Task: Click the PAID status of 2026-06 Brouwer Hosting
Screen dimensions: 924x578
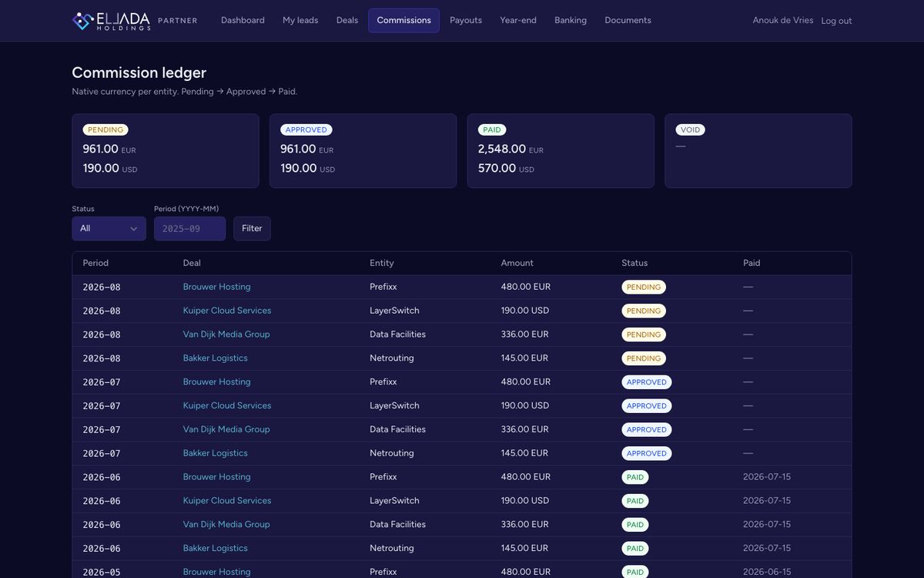Action: [635, 478]
